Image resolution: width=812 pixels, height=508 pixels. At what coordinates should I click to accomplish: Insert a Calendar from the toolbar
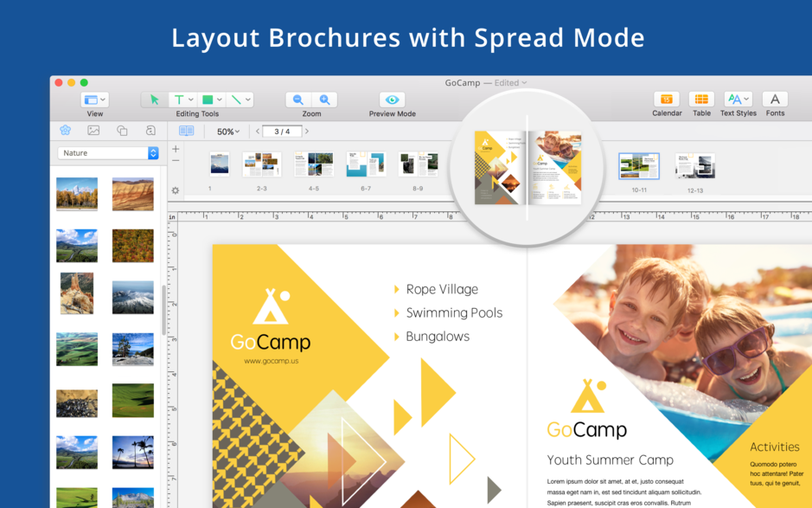(x=667, y=99)
